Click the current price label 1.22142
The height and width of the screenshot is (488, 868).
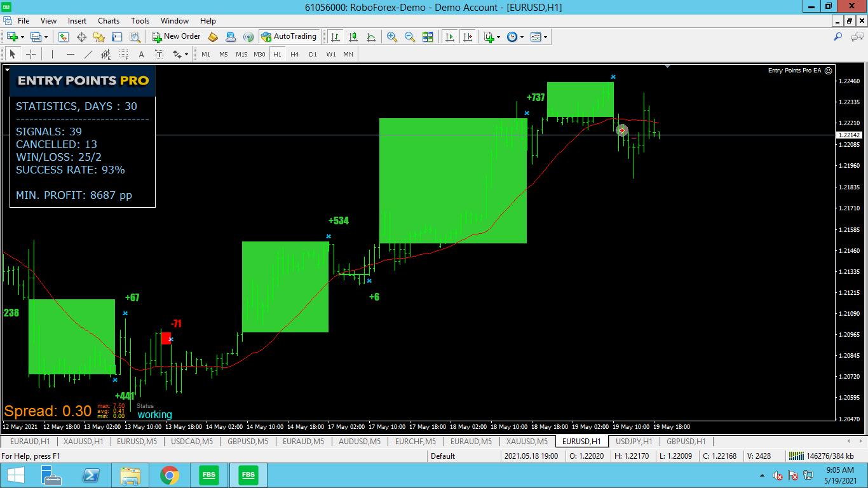pyautogui.click(x=850, y=135)
